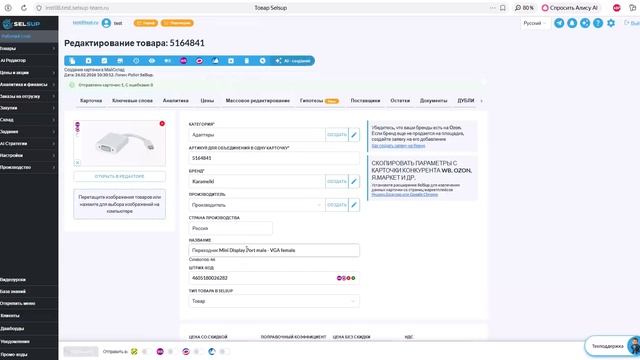
Task: Edit category with the pencil icon
Action: click(x=354, y=135)
